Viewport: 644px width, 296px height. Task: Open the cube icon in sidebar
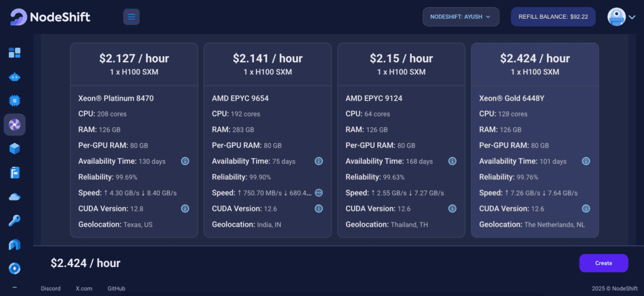(x=15, y=149)
